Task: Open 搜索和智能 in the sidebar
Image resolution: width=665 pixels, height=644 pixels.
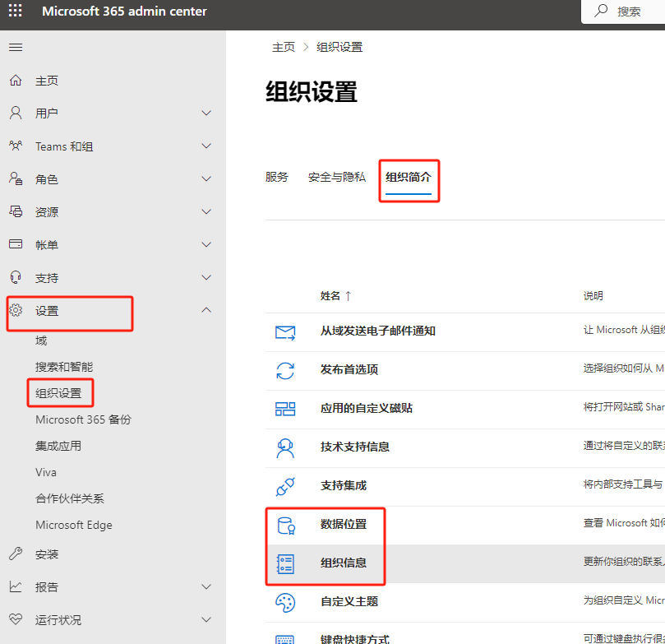Action: point(64,367)
